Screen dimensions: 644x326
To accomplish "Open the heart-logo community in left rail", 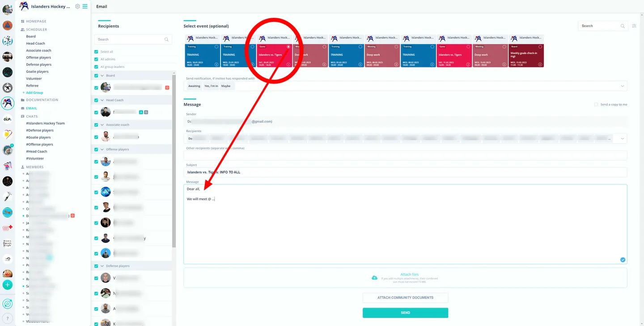I will point(8,134).
